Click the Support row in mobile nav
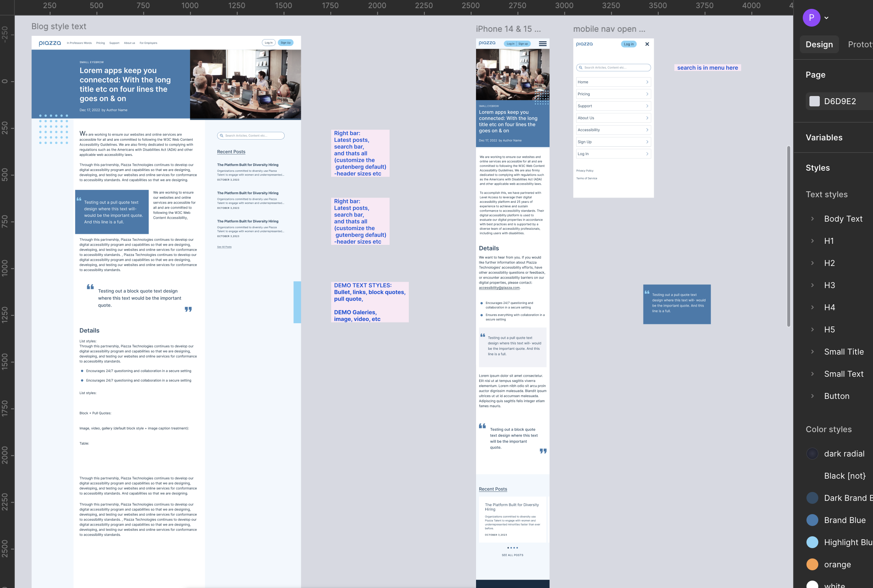 coord(614,106)
